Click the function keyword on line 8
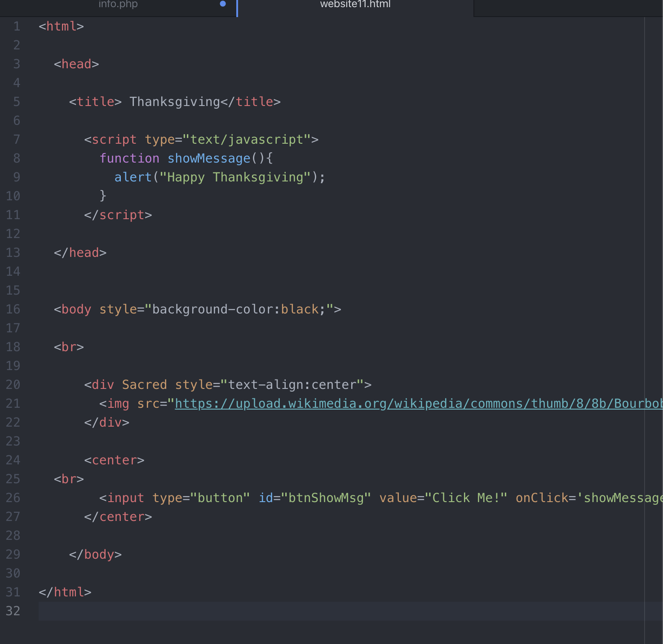The height and width of the screenshot is (644, 663). point(129,159)
